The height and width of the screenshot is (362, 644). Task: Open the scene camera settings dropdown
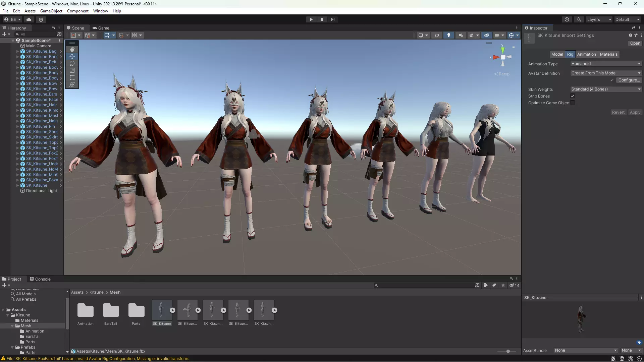tap(499, 35)
